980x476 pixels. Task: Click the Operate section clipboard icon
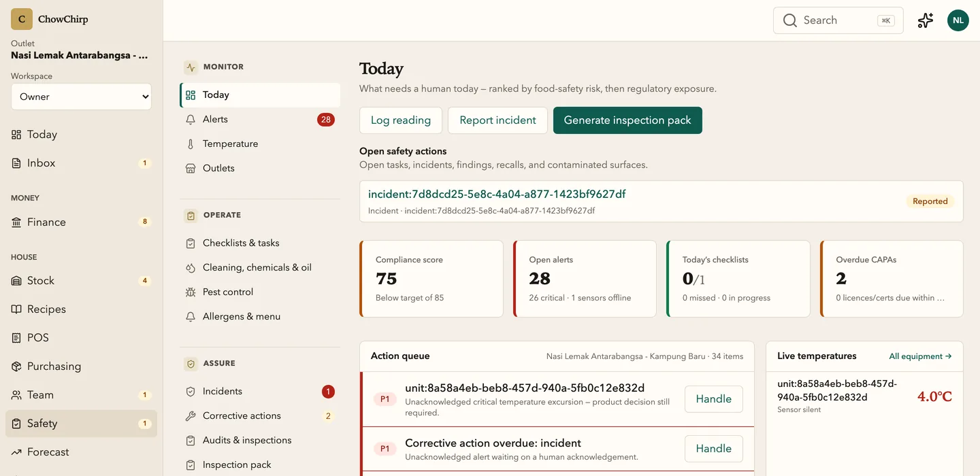[191, 216]
